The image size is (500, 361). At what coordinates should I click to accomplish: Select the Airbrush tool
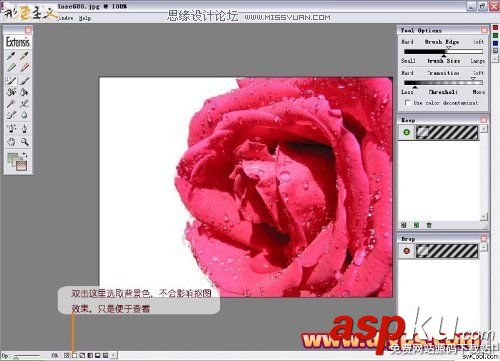click(24, 104)
